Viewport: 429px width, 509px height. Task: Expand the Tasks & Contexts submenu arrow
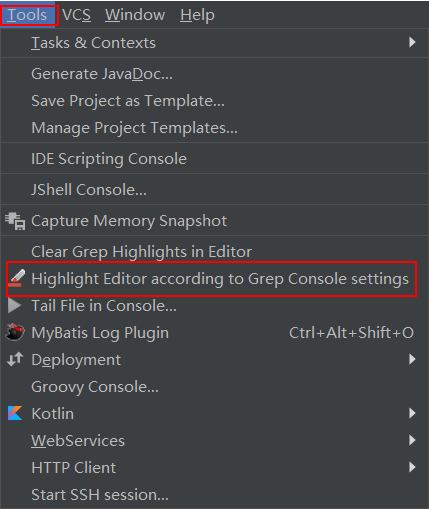[412, 42]
